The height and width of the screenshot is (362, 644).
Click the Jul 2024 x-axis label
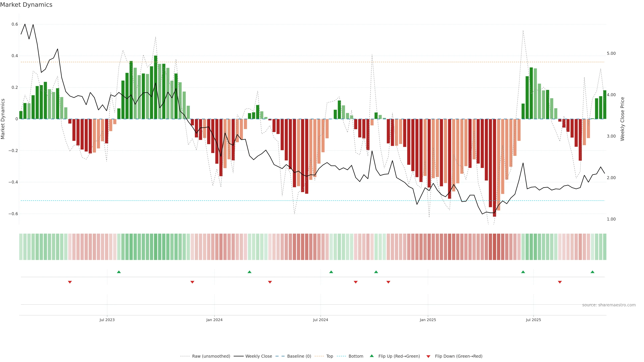coord(320,320)
